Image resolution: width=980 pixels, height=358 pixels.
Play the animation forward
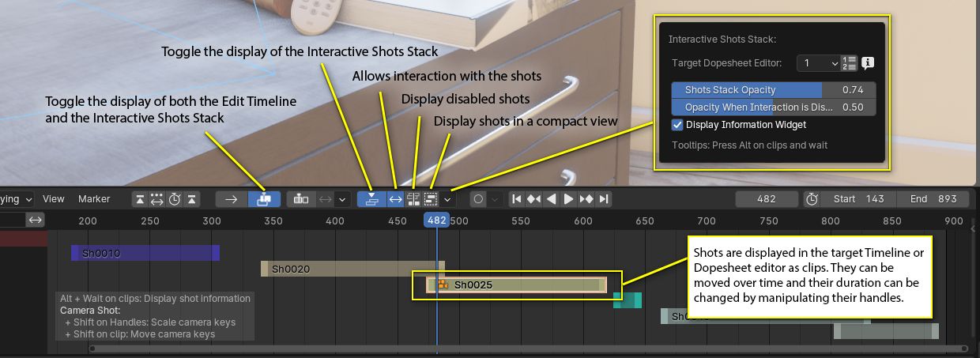pyautogui.click(x=569, y=199)
